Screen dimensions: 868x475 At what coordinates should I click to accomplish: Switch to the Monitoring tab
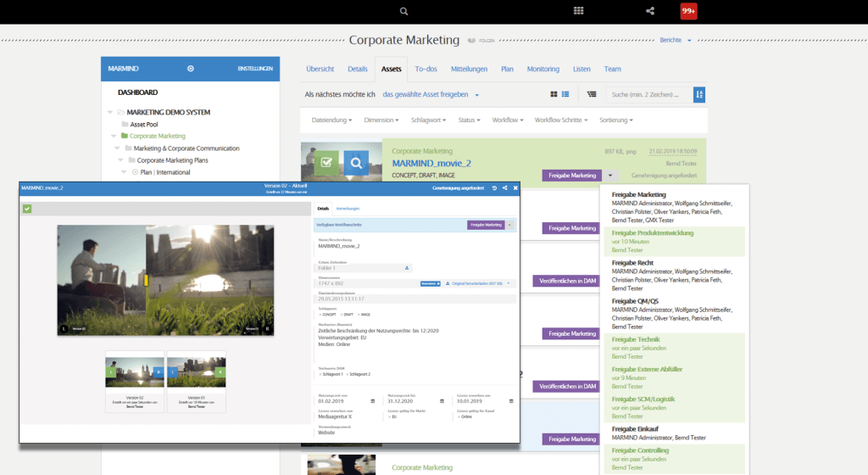542,70
